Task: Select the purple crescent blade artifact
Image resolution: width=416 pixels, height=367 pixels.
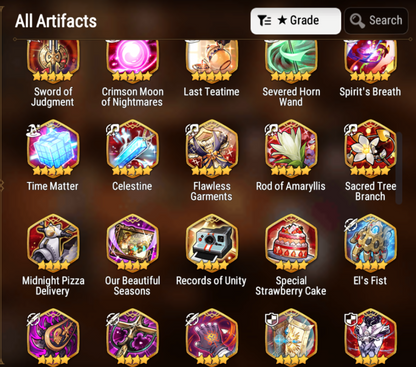Action: tap(53, 337)
